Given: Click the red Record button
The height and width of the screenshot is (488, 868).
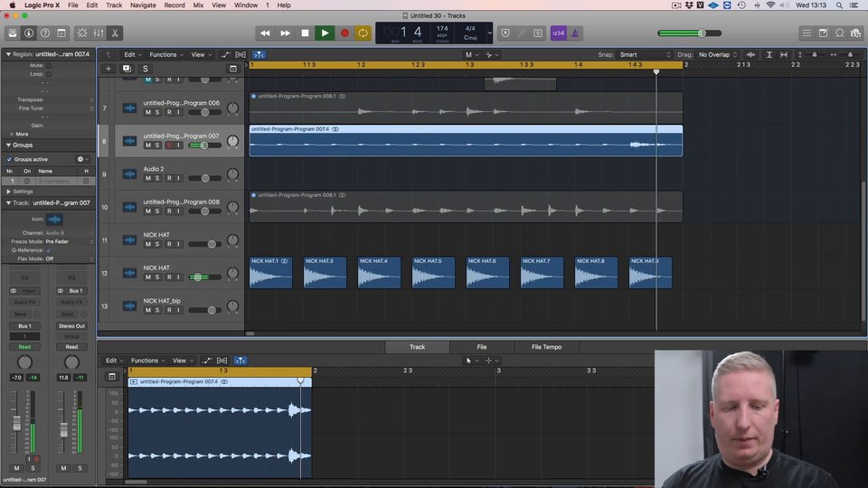Looking at the screenshot, I should tap(344, 33).
